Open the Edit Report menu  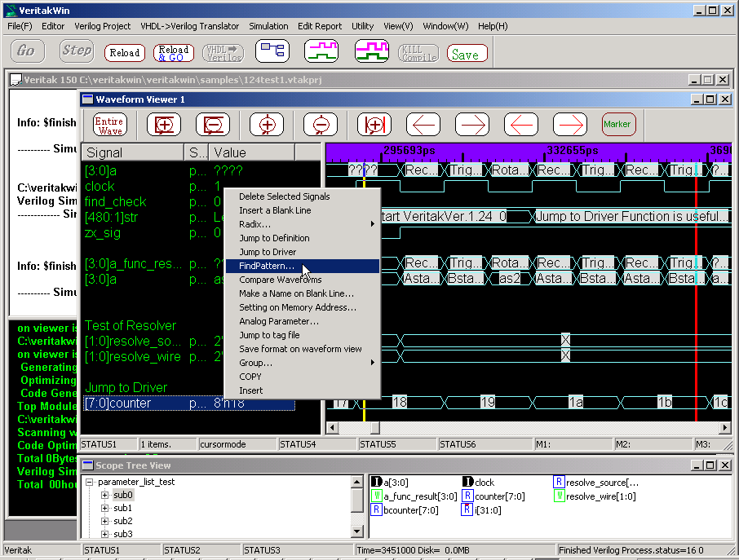(320, 26)
